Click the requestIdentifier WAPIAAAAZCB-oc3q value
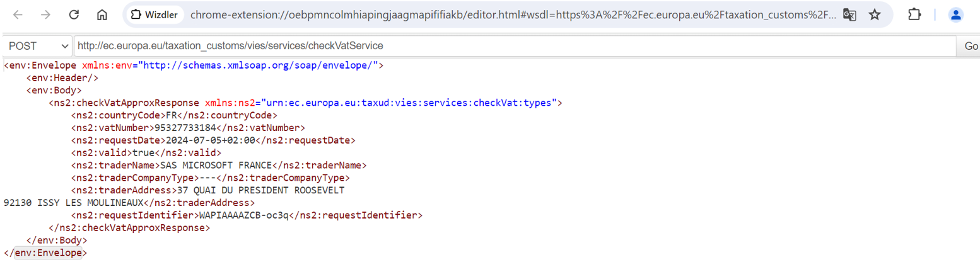Image resolution: width=980 pixels, height=267 pixels. [x=243, y=215]
